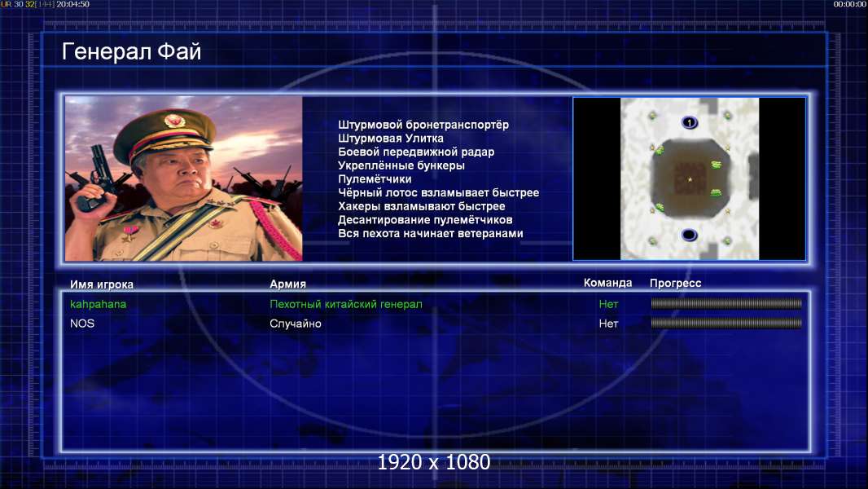Click column header 'Команда'

607,283
